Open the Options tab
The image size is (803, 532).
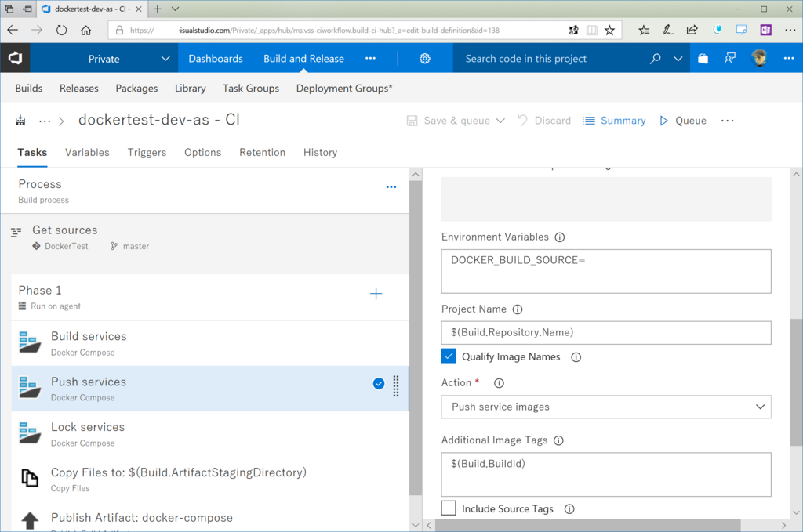tap(203, 153)
